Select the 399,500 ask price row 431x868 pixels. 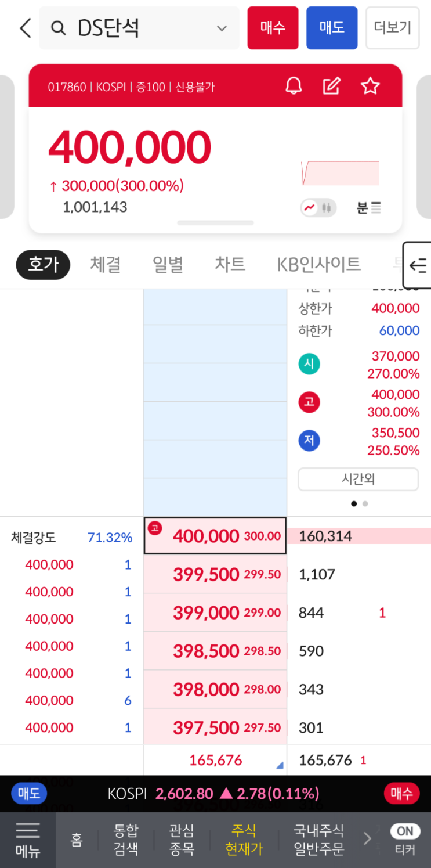(215, 574)
